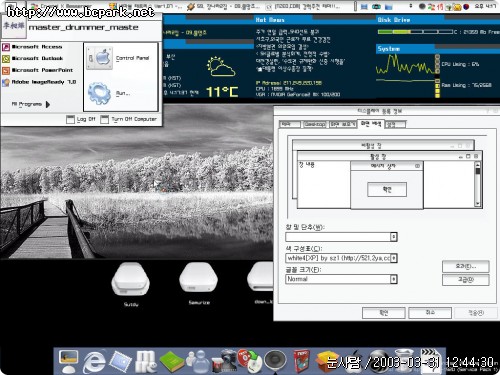Click the first Hot News headline

(x=287, y=32)
